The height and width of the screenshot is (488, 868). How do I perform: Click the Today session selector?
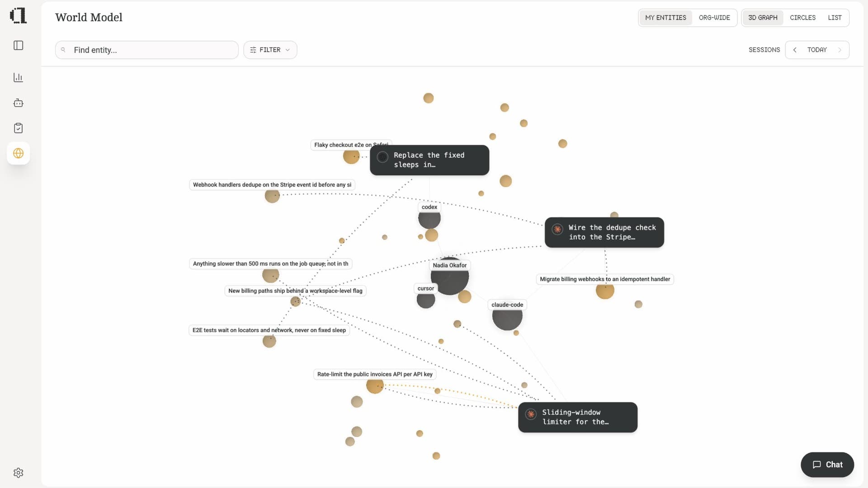point(817,50)
